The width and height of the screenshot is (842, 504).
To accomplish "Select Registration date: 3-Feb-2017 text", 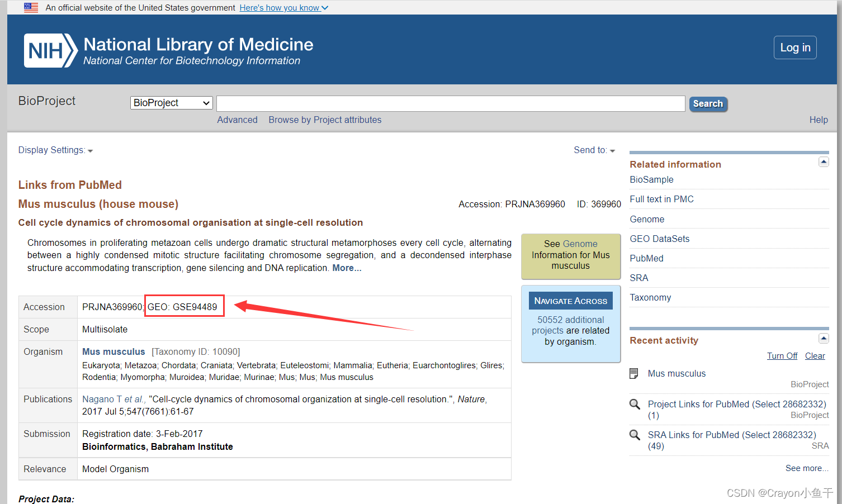I will (x=143, y=434).
